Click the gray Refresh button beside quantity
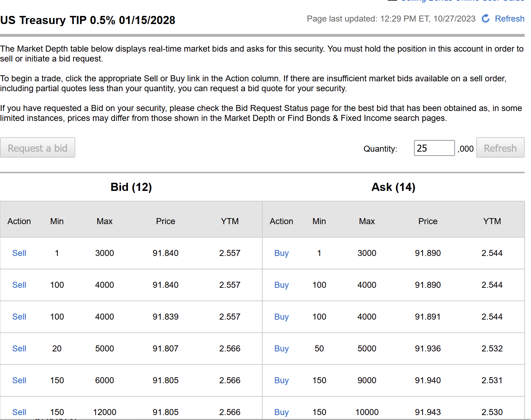531x420 pixels. pyautogui.click(x=500, y=148)
